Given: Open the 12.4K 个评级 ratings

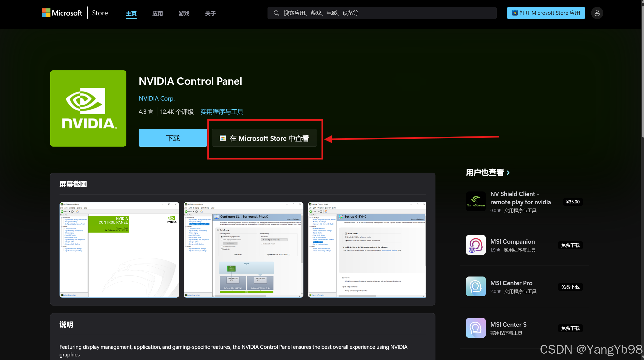Looking at the screenshot, I should (177, 112).
